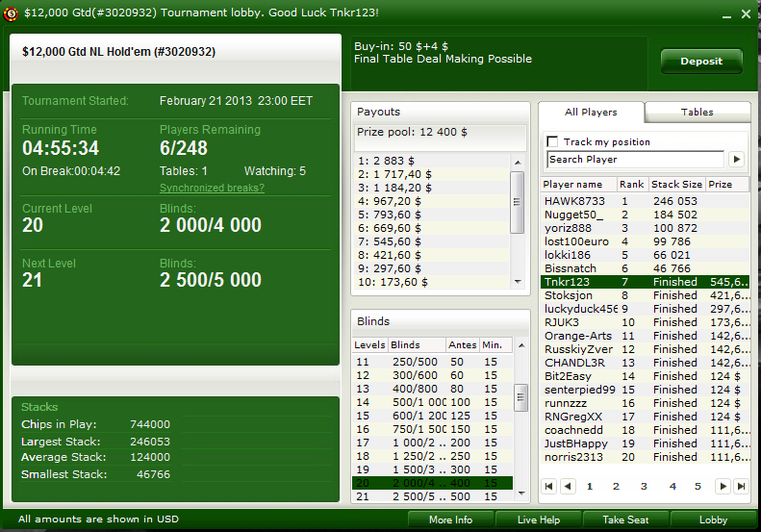Sort by Stack Size column header
761x532 pixels.
(x=676, y=185)
